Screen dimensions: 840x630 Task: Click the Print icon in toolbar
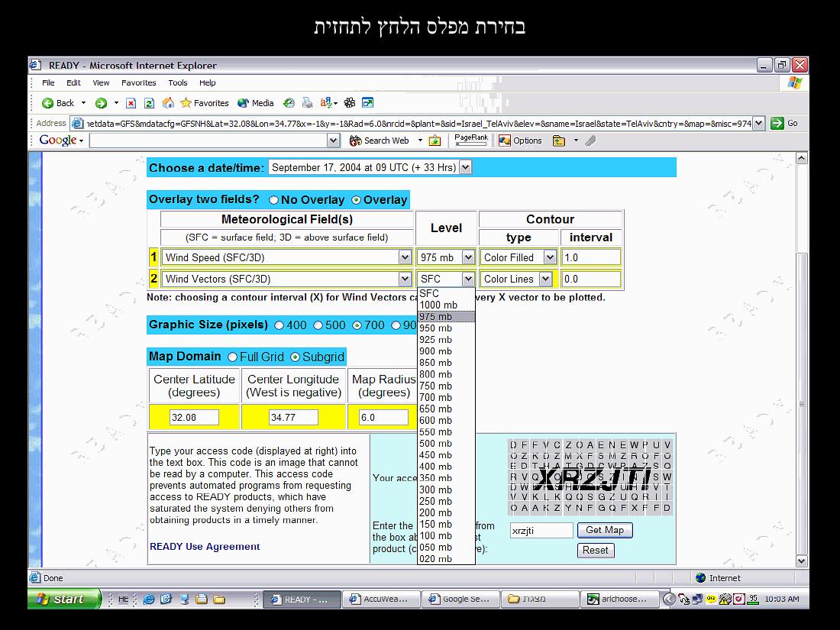coord(307,103)
